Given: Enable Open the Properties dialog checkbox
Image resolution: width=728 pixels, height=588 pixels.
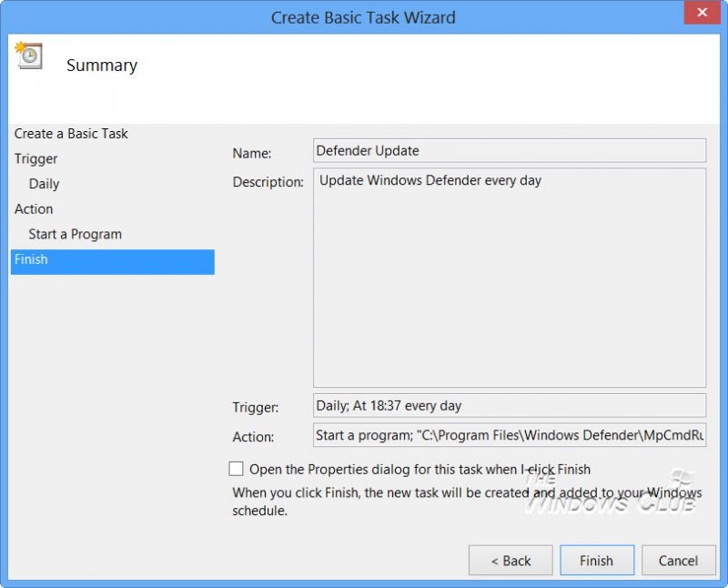Looking at the screenshot, I should 236,469.
